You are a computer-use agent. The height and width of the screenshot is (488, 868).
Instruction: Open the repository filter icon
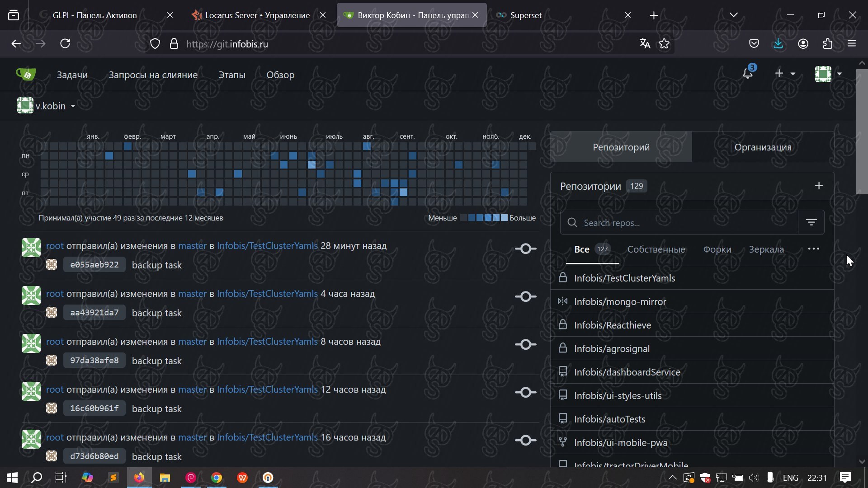pos(811,222)
